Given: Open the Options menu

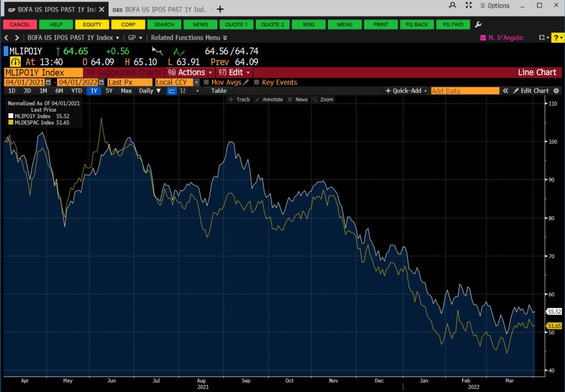Looking at the screenshot, I should pos(495,5).
